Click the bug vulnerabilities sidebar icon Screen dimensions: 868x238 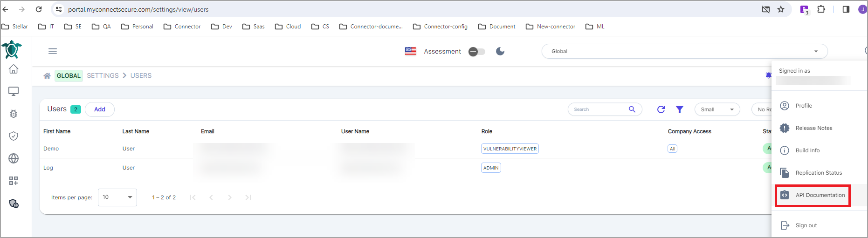click(14, 114)
